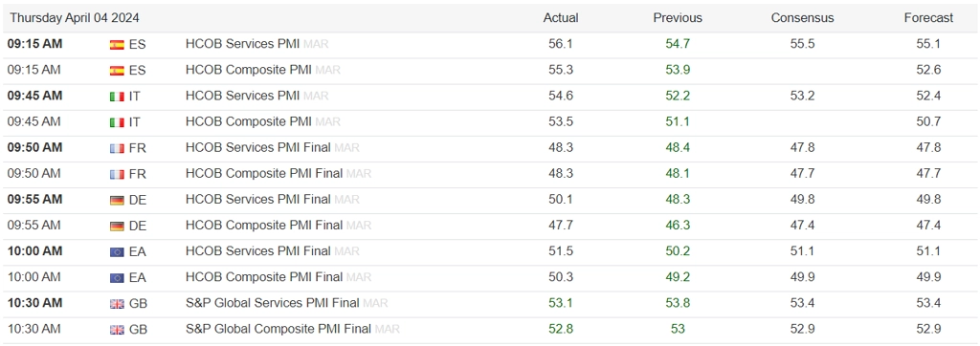The width and height of the screenshot is (980, 346).
Task: Click the Euro Area flag icon for Services PMI Final
Action: 116,251
